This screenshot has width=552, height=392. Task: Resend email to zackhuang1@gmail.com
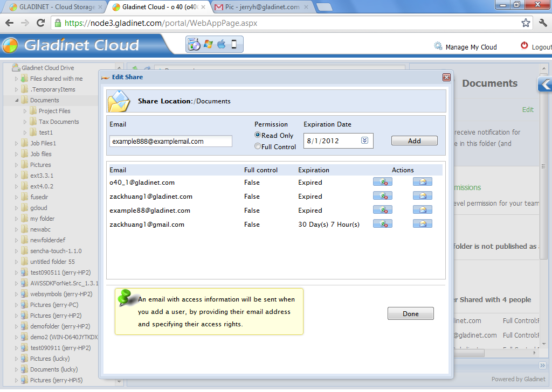[x=423, y=224]
